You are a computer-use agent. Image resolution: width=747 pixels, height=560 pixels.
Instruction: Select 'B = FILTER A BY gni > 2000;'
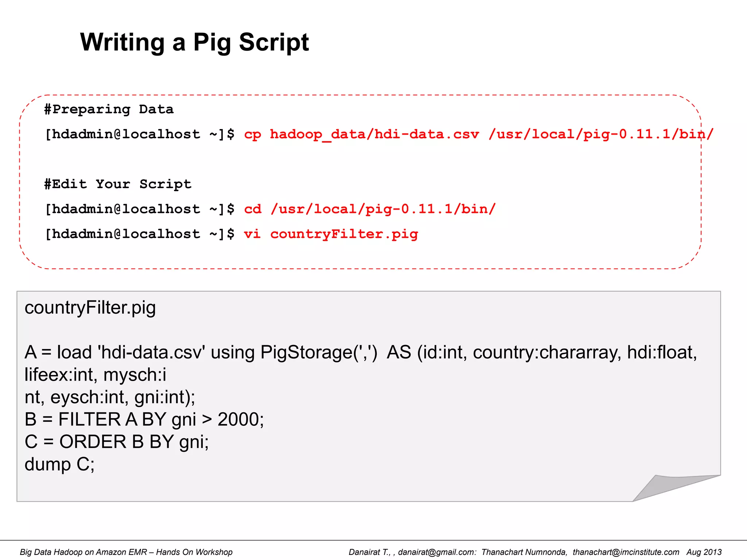(144, 420)
